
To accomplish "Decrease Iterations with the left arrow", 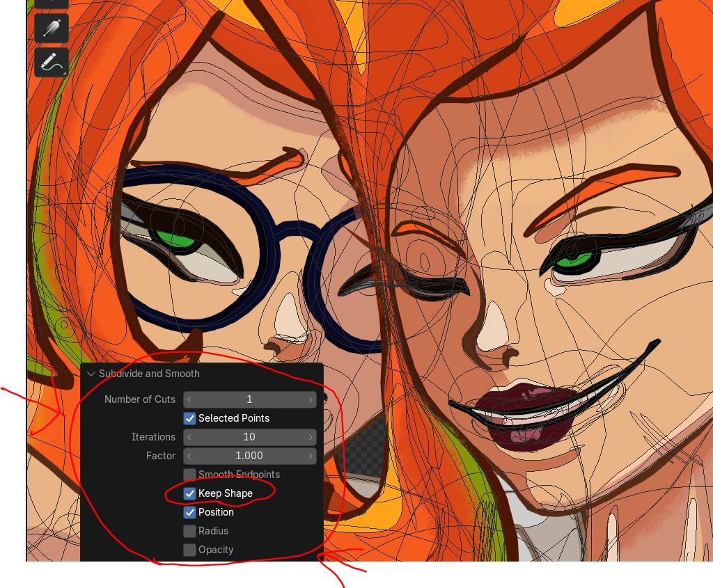I will (x=189, y=437).
